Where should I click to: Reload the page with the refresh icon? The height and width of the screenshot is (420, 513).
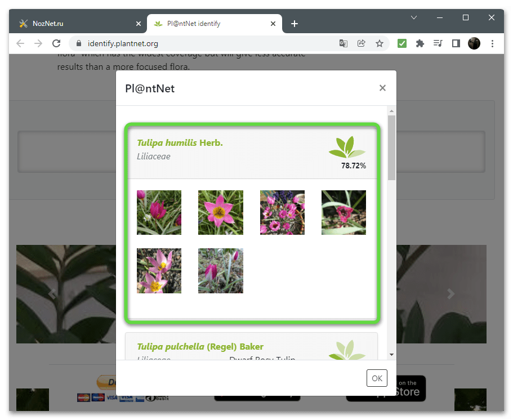click(x=56, y=43)
